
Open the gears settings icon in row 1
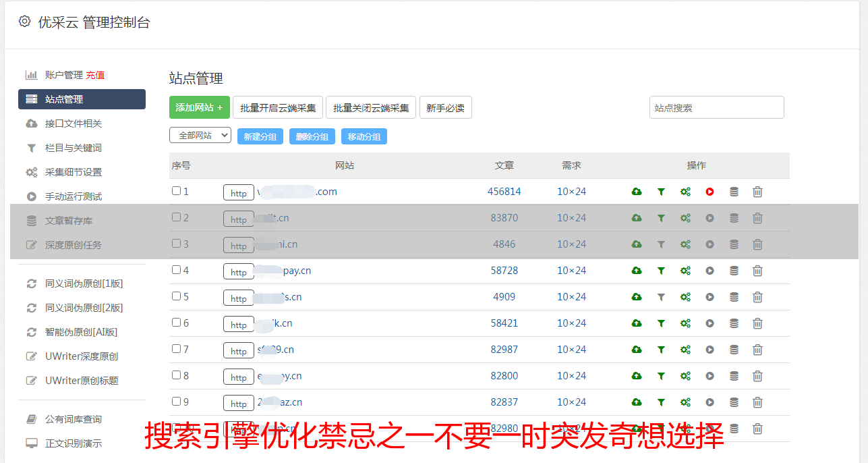coord(685,192)
